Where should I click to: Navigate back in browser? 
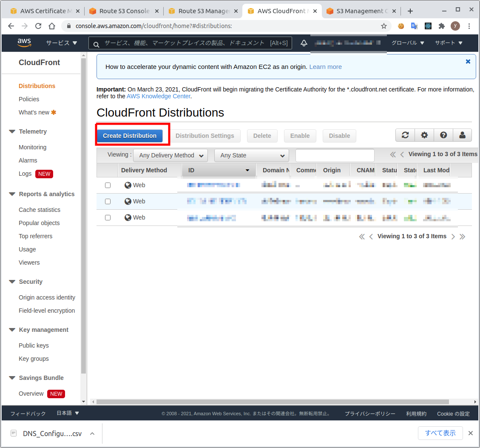click(x=11, y=26)
